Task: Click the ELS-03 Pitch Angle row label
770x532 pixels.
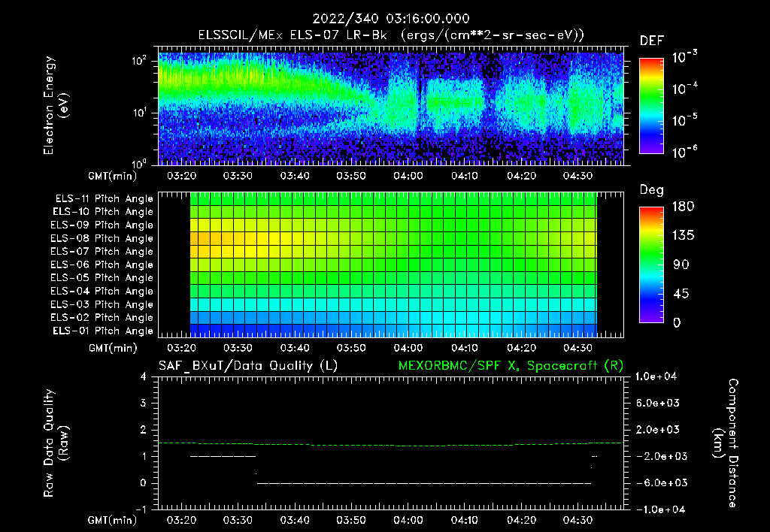Action: (102, 304)
